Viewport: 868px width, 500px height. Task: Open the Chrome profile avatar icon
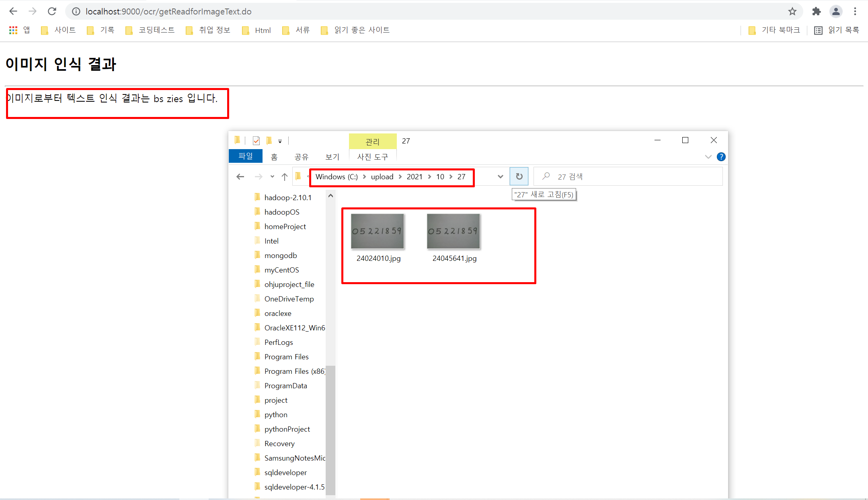coord(836,11)
